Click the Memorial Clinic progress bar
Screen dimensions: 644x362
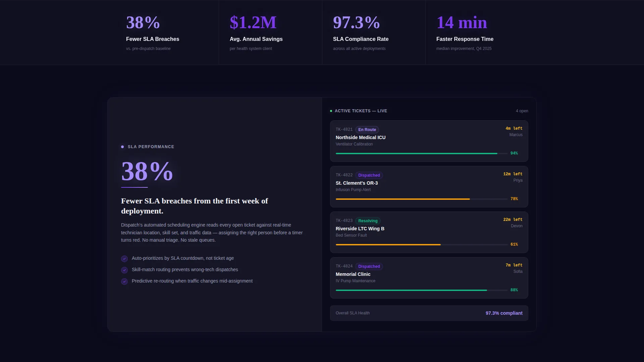pyautogui.click(x=422, y=290)
